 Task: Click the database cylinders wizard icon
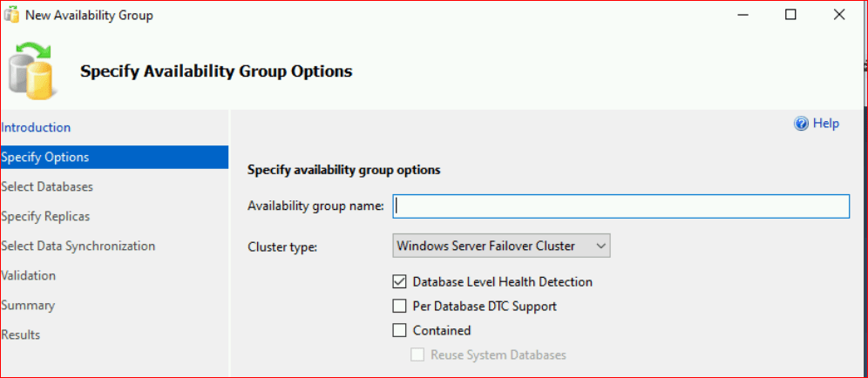point(31,71)
